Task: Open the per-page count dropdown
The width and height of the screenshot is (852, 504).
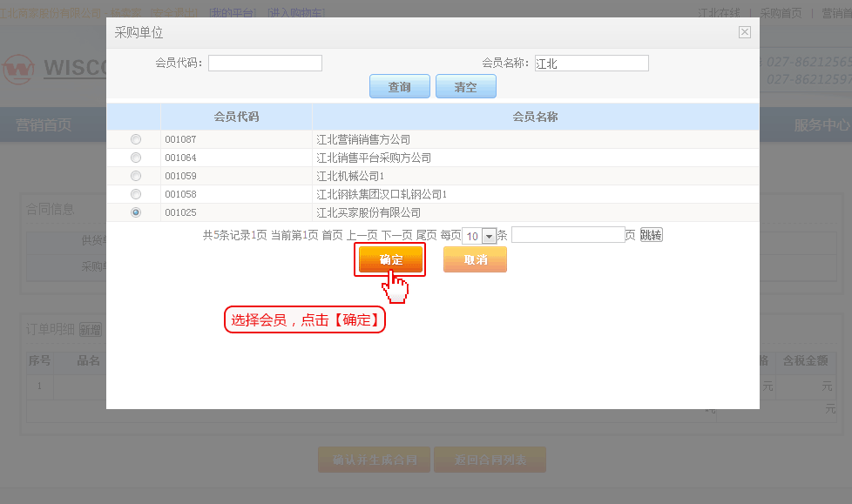Action: [488, 236]
